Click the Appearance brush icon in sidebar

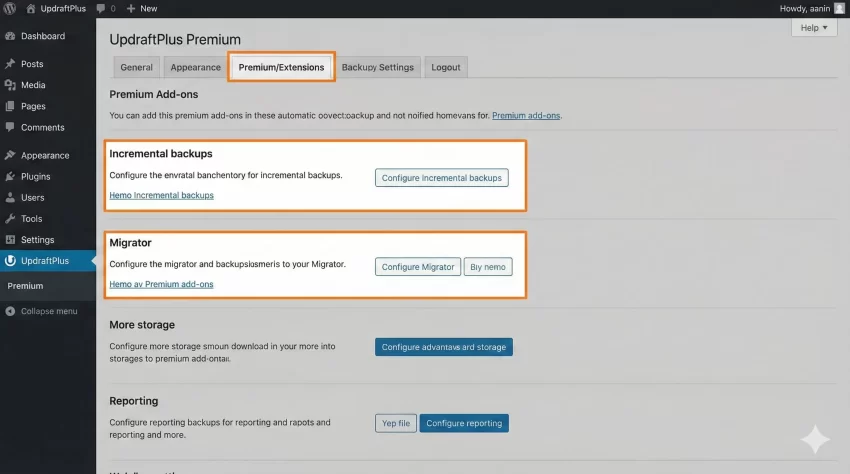tap(10, 155)
